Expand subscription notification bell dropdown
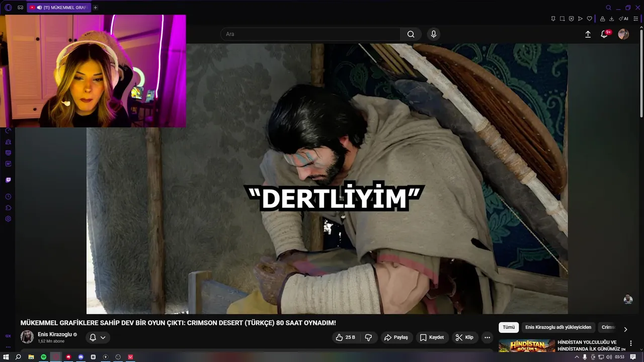Viewport: 644px width, 362px height. point(98,337)
